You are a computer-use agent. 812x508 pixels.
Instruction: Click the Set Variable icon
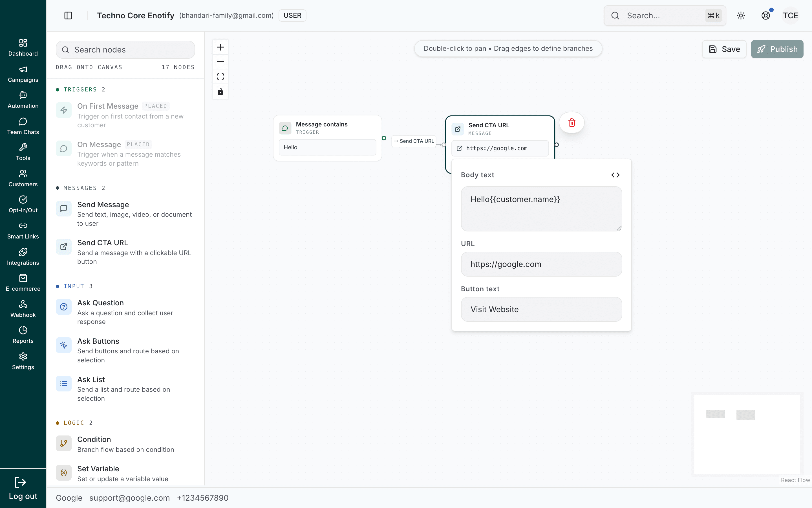click(x=64, y=473)
